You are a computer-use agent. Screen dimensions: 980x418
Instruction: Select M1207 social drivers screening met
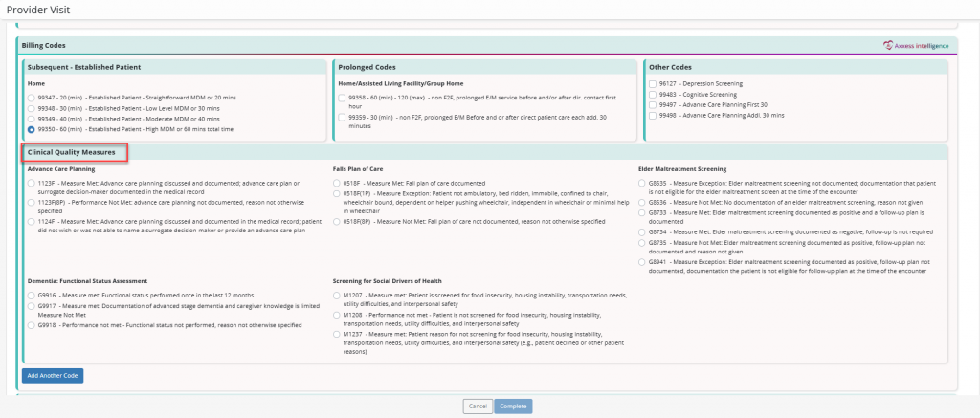[337, 296]
